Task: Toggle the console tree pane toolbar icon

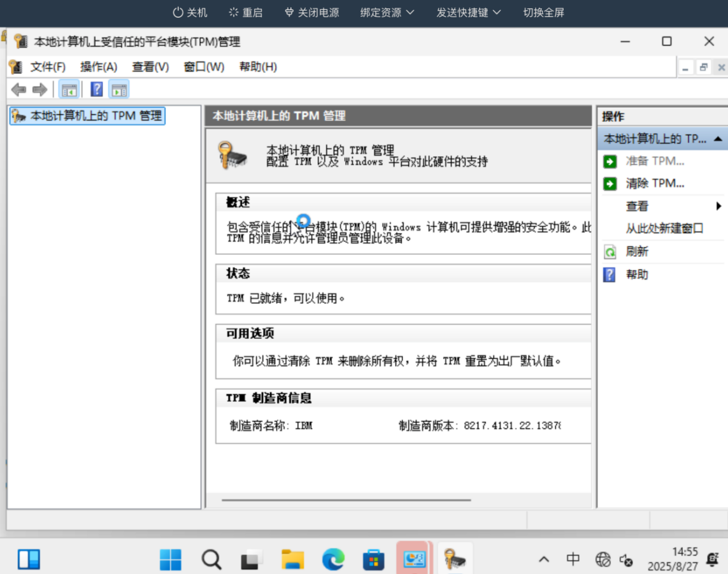Action: coord(69,89)
